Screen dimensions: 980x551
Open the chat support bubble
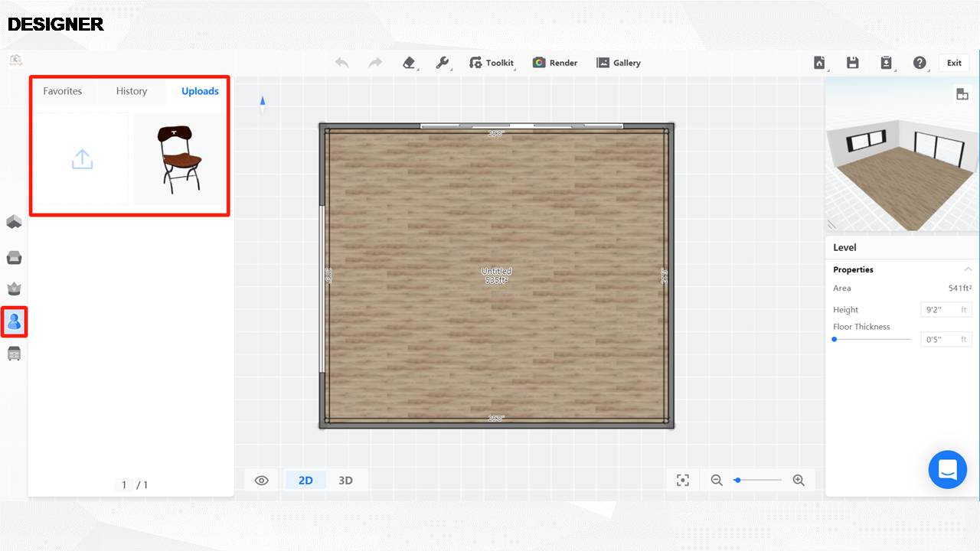[x=947, y=469]
